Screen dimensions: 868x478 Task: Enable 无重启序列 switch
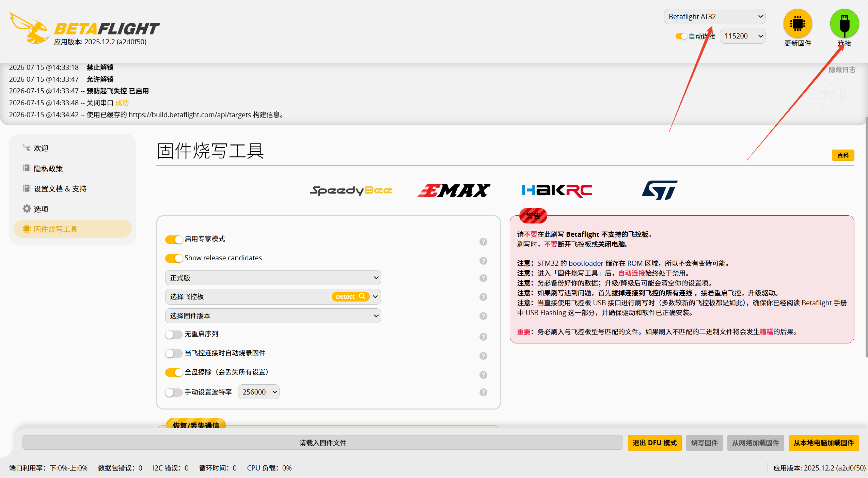(174, 334)
